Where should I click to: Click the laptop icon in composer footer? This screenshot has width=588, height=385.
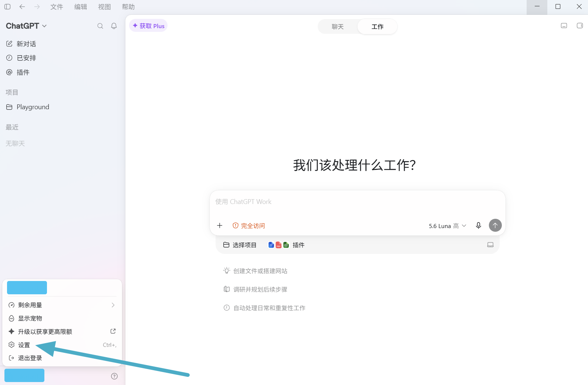pyautogui.click(x=490, y=245)
